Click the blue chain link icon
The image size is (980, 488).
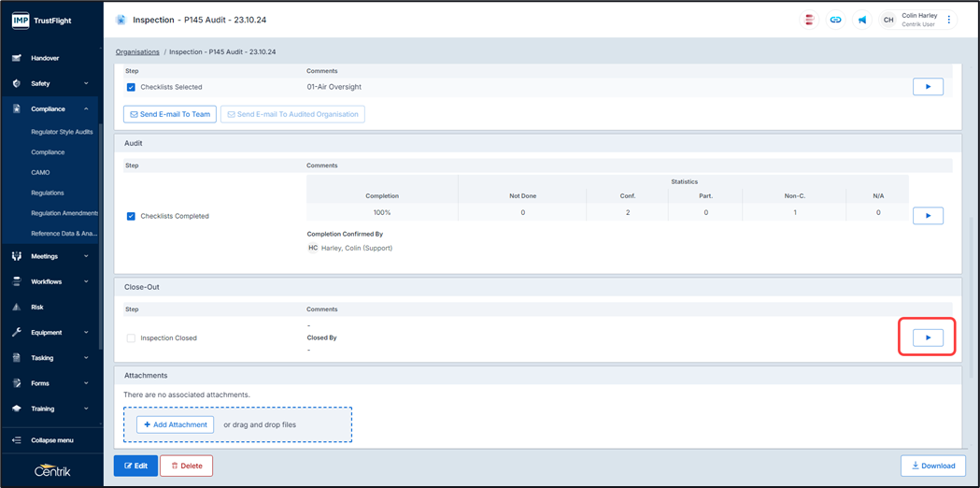click(x=835, y=20)
